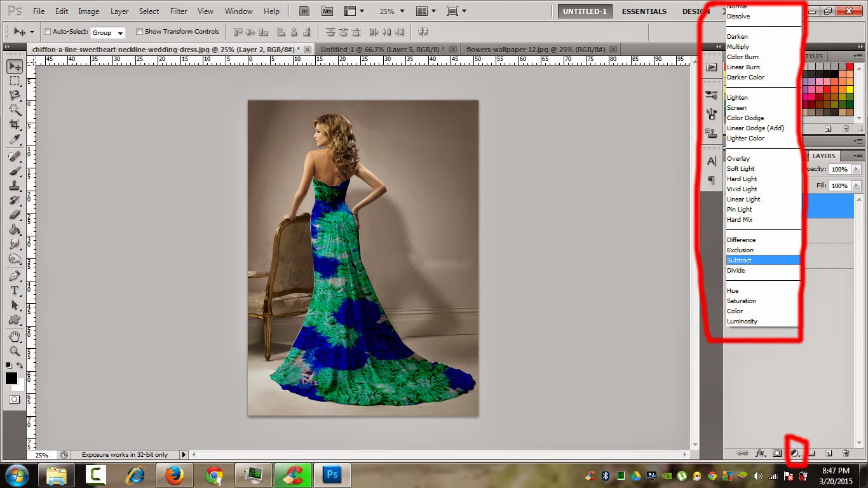
Task: Click Add layer mask icon
Action: (x=777, y=453)
